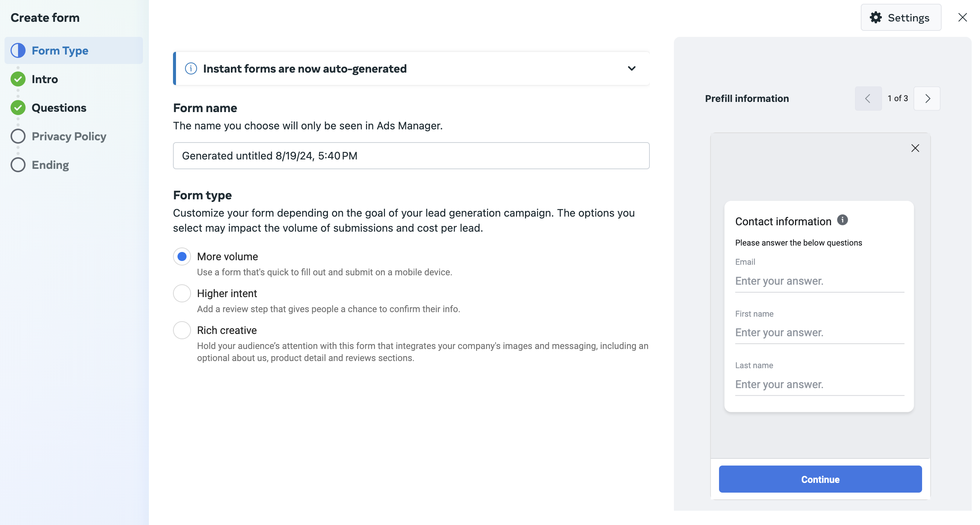The image size is (980, 525).
Task: Click the Email answer field in preview
Action: tap(819, 281)
